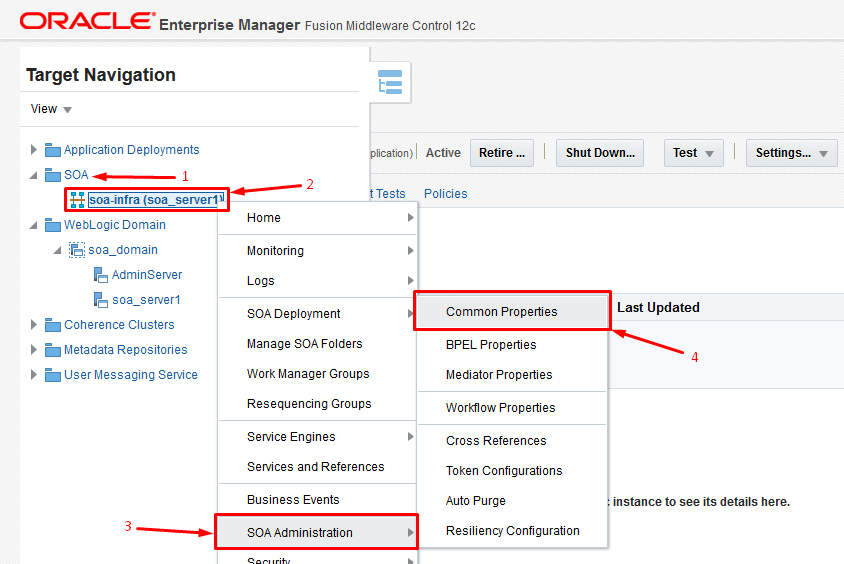Viewport: 844px width, 564px height.
Task: Choose Auto Purge
Action: point(512,501)
